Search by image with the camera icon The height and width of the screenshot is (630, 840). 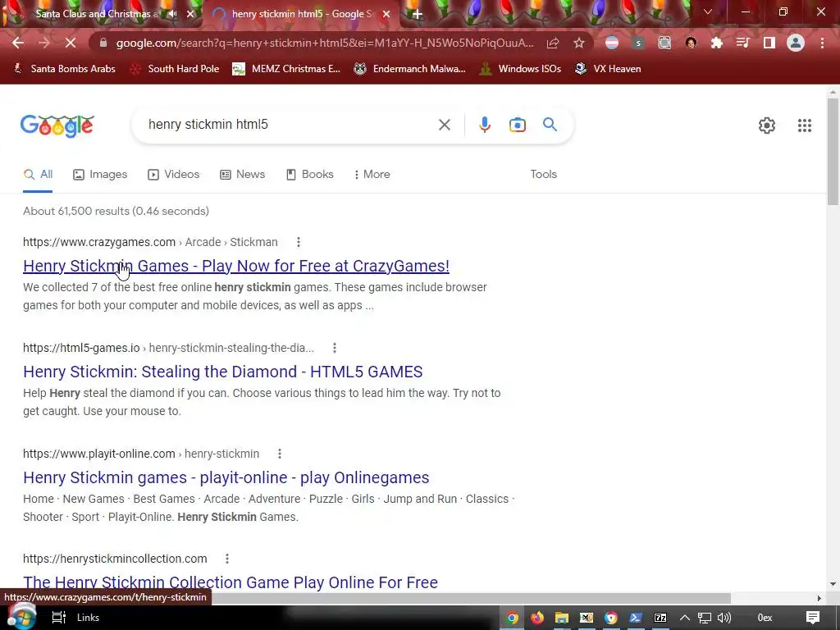pyautogui.click(x=517, y=125)
